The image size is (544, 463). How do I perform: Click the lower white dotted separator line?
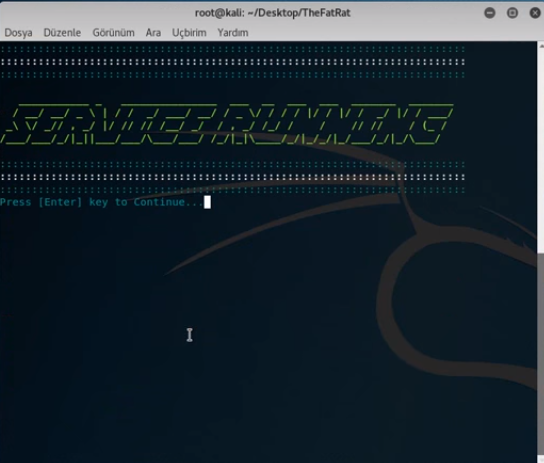coord(232,177)
